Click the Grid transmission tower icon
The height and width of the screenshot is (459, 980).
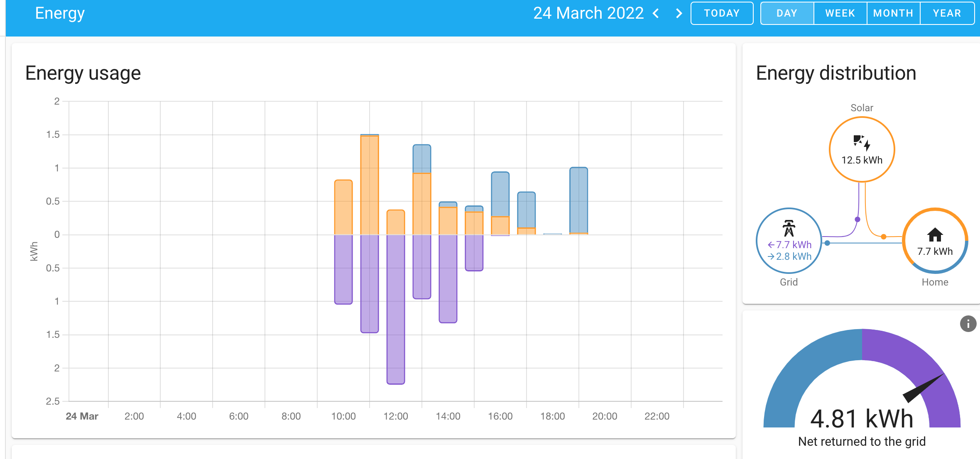[x=789, y=228]
